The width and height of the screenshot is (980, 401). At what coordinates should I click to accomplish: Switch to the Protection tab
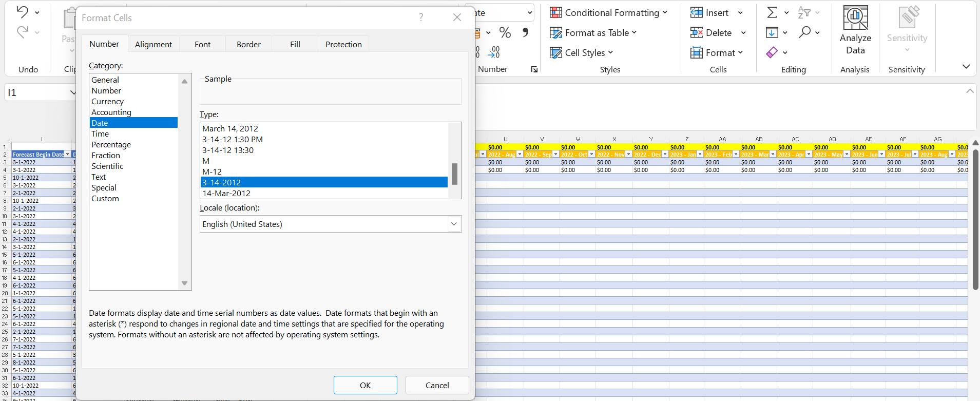[343, 45]
